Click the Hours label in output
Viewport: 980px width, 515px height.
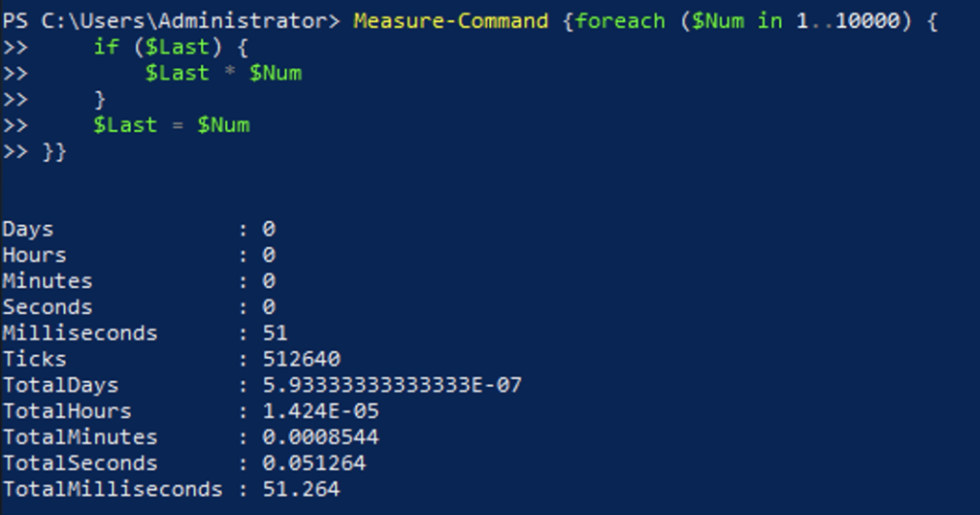click(x=34, y=255)
